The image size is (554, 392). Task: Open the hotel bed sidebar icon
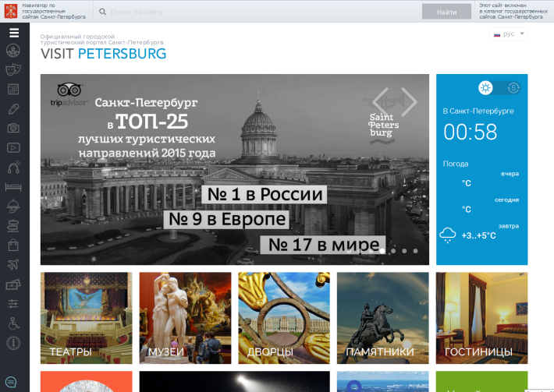click(13, 187)
